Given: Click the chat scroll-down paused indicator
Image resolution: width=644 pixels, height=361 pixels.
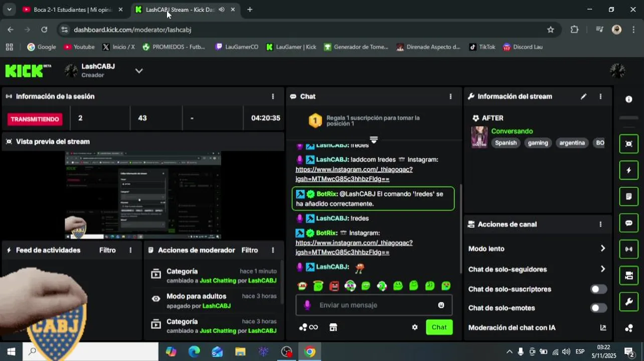Looking at the screenshot, I should coord(374,139).
